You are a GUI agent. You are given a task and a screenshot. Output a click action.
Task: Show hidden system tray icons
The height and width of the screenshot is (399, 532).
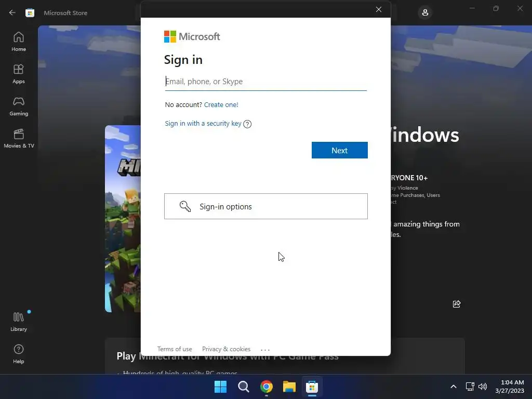coord(453,387)
